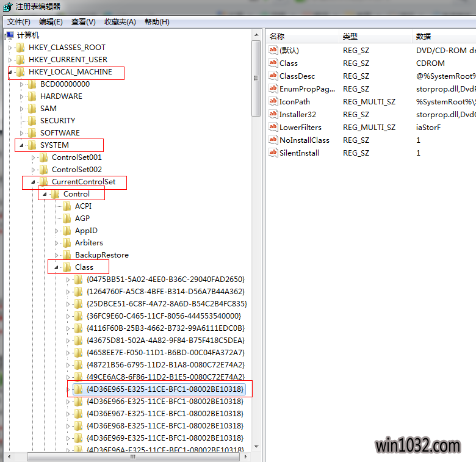Image resolution: width=476 pixels, height=462 pixels.
Task: Select the Installer32 registry value
Action: point(297,115)
